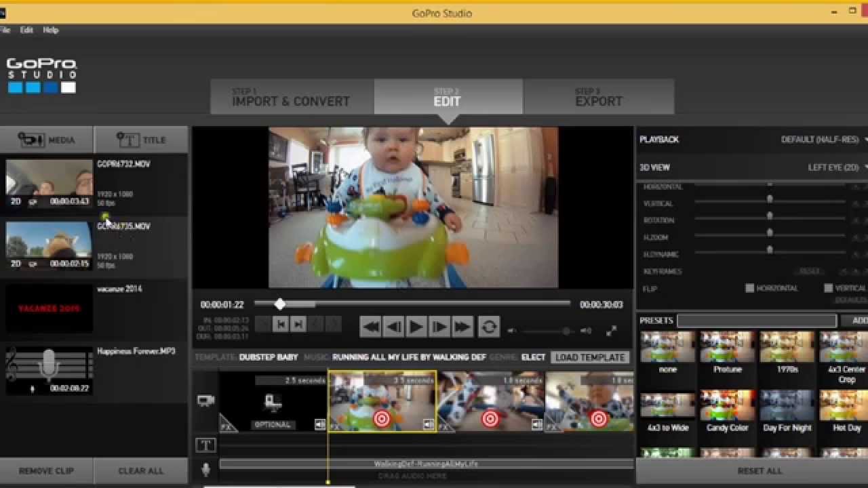Click the target marker on fourth clip
Screen dimensions: 868x488
599,420
